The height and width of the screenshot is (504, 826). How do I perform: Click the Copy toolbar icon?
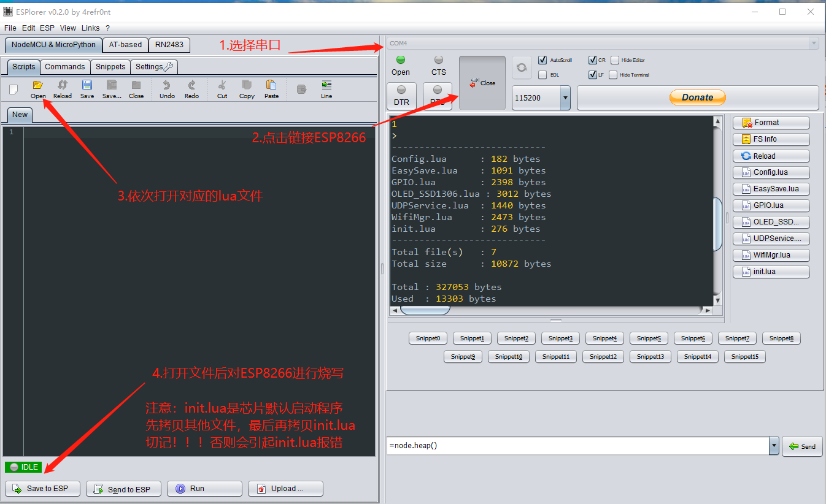(247, 89)
